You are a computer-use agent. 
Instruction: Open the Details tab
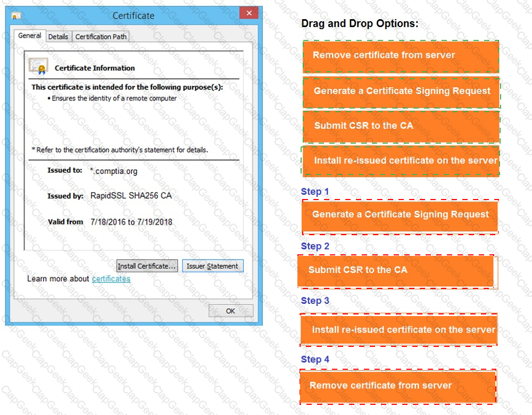[x=58, y=37]
